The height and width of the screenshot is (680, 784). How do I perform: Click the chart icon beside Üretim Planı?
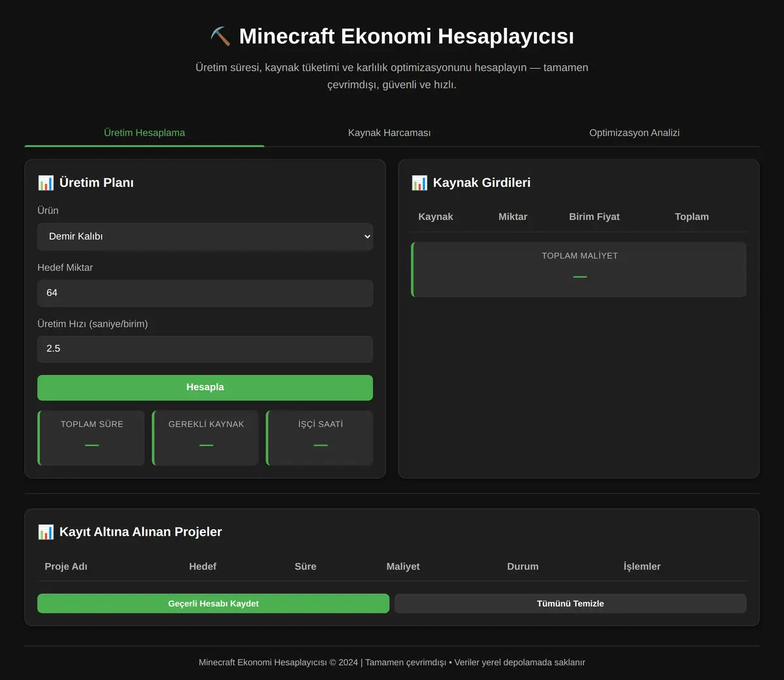pos(46,183)
